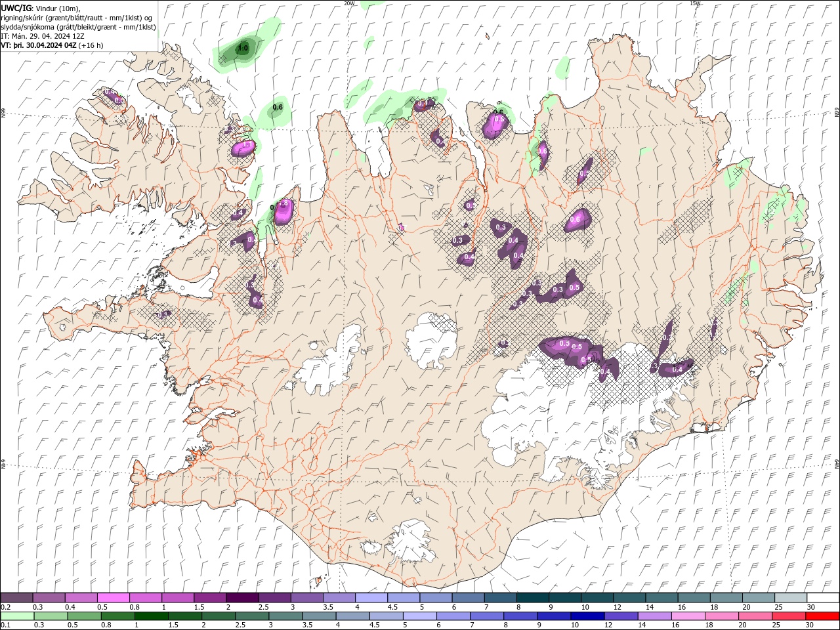Select the upper legend swatch between 8 and 9
This screenshot has width=840, height=630.
tap(532, 598)
